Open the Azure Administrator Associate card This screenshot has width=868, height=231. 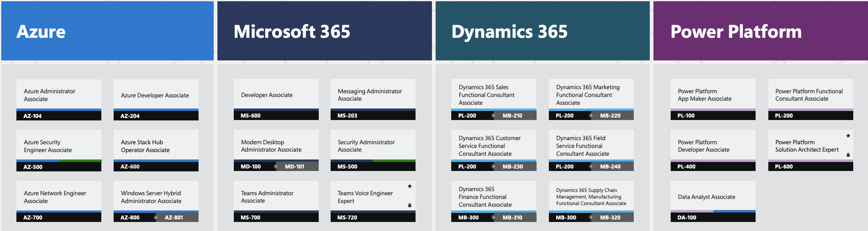[59, 95]
